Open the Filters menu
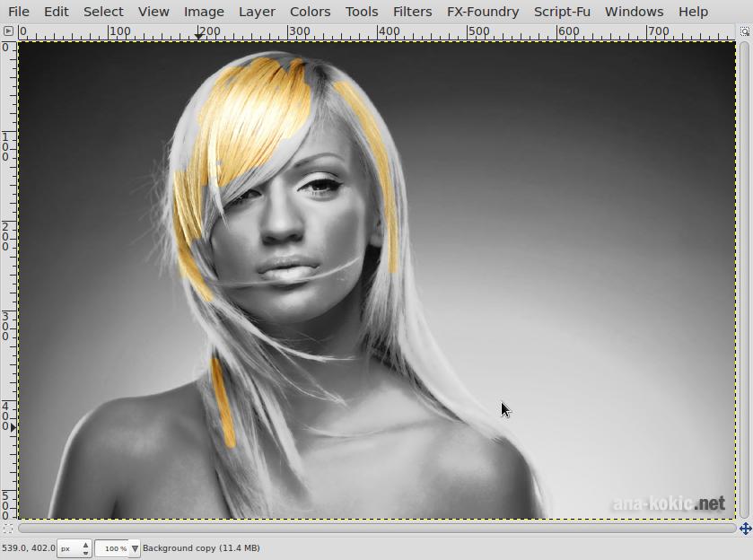Screen dimensions: 753x560 point(412,12)
